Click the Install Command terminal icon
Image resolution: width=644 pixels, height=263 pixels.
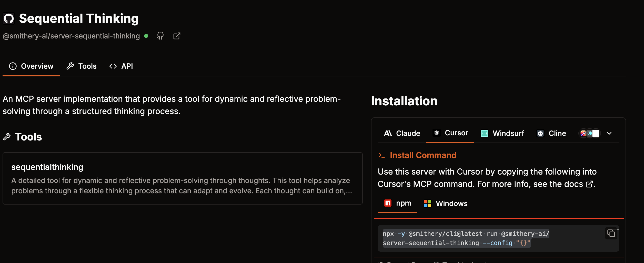coord(381,155)
